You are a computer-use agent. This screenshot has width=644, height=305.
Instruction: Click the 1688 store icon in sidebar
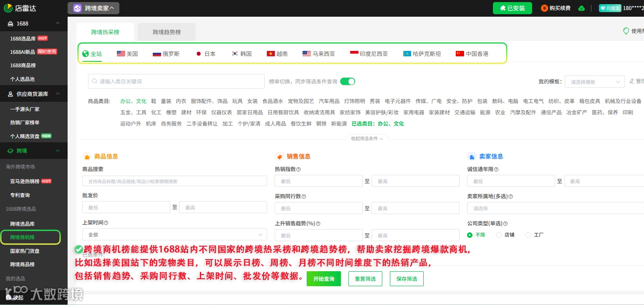coord(10,24)
